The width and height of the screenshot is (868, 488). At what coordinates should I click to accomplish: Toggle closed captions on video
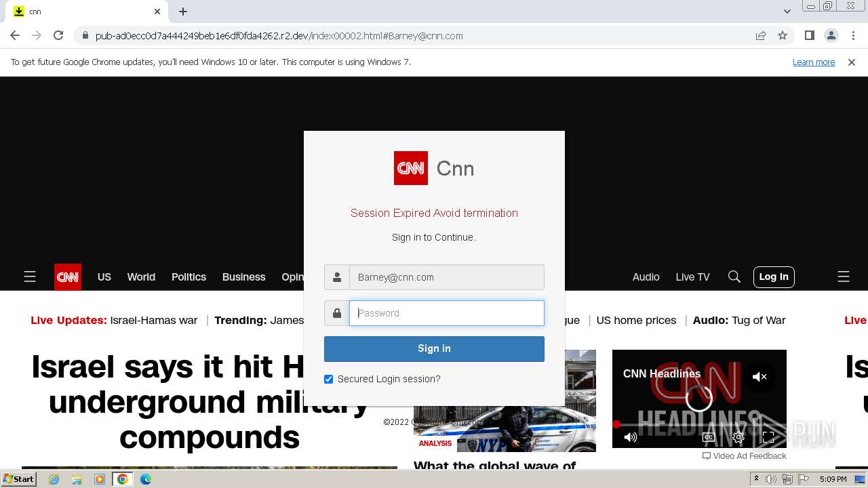[709, 437]
